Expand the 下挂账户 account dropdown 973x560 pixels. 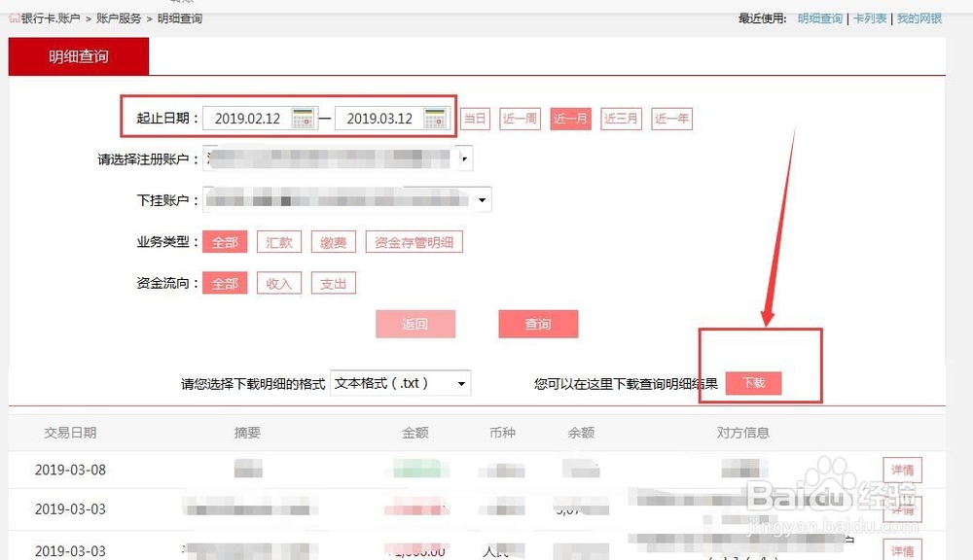(x=482, y=199)
